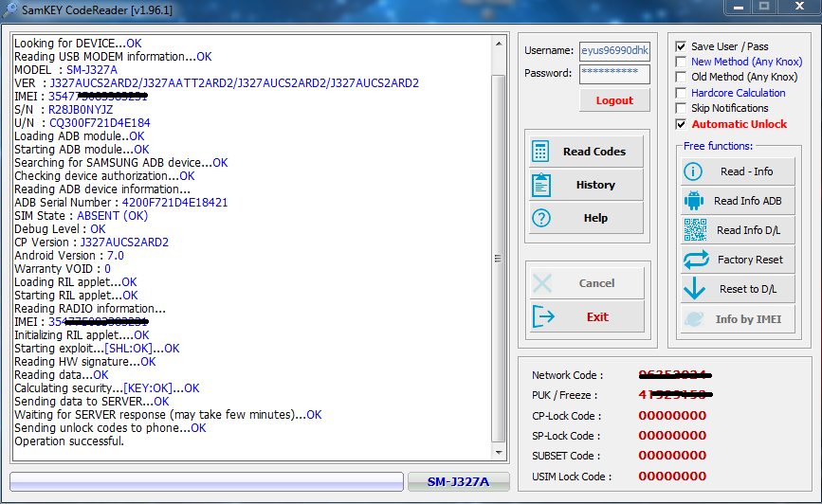Click the SM-J327A model button
822x504 pixels.
tap(459, 481)
